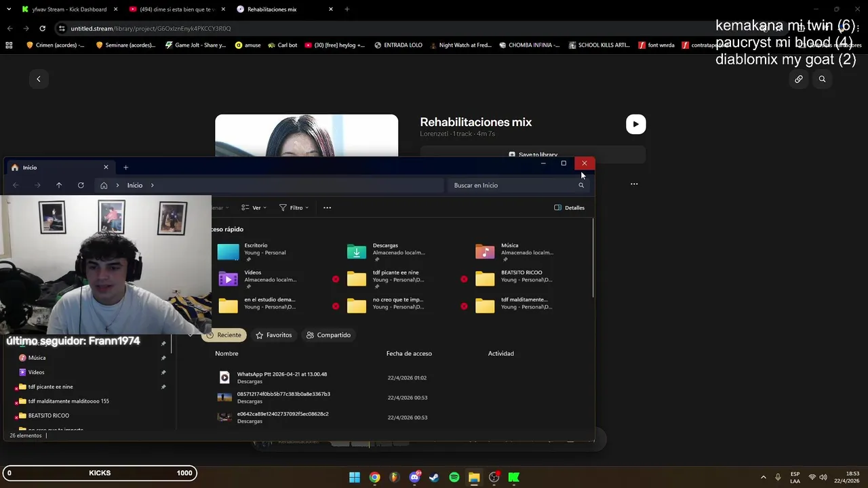Open tab search dropdown in Chrome
This screenshot has width=868, height=488.
point(9,9)
